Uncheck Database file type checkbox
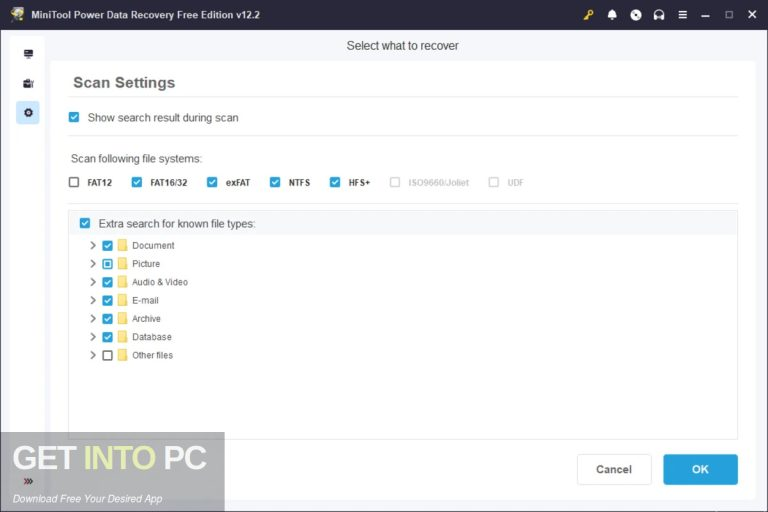The image size is (768, 512). pyautogui.click(x=107, y=337)
